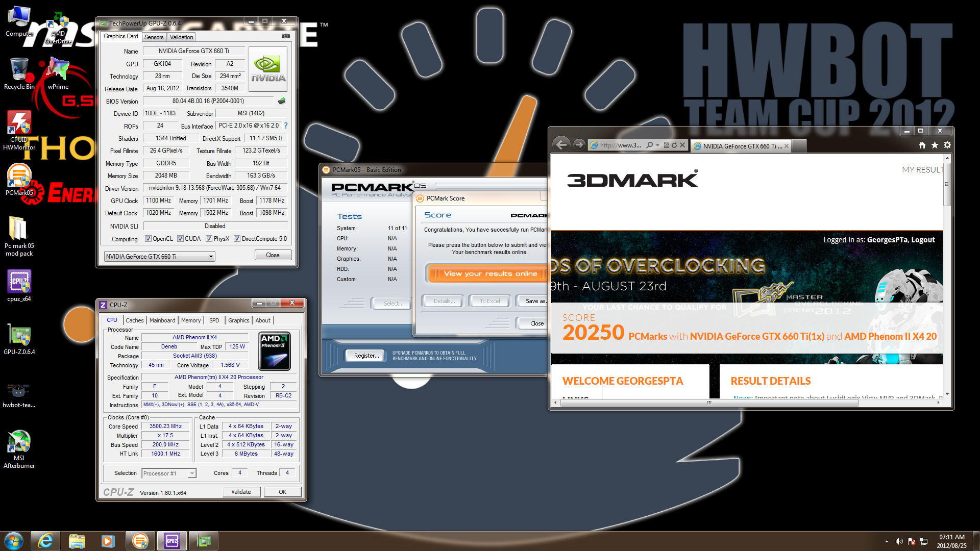Click the browser vertical scrollbar

click(x=947, y=185)
